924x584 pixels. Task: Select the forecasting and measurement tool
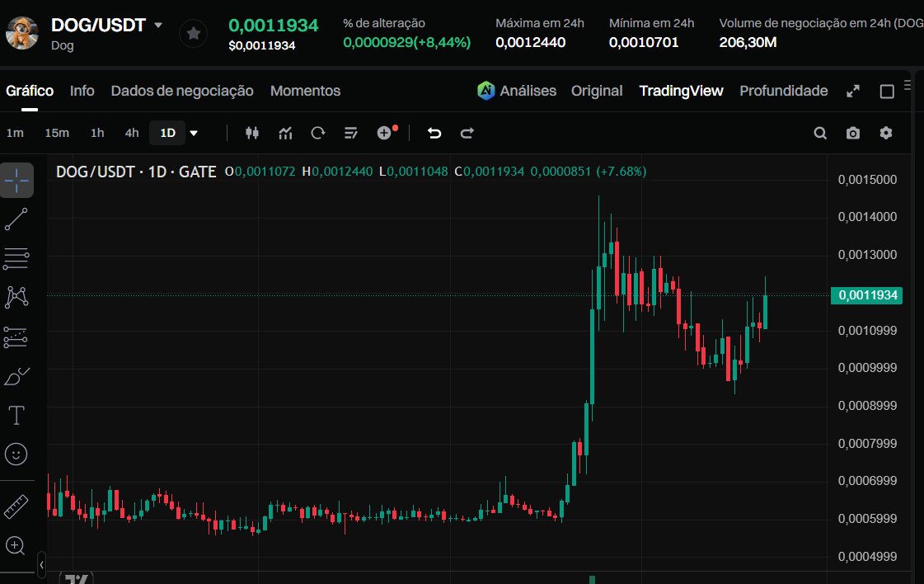point(16,337)
